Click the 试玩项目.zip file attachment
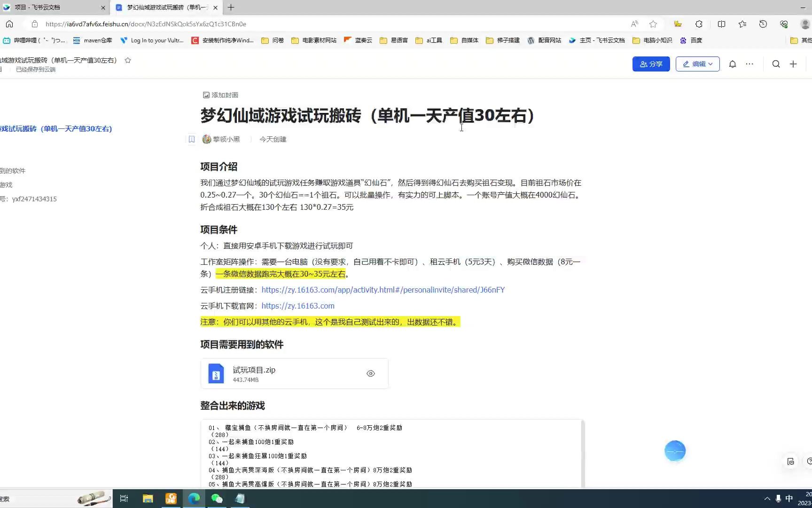The image size is (812, 508). click(294, 373)
